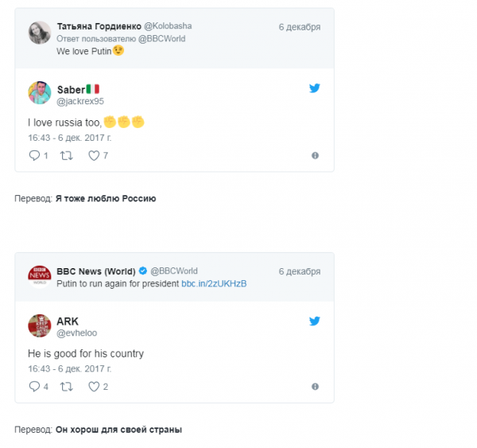
Task: Click Saber's tweet timestamp 16:43 - 6 дек. 2017
Action: tap(69, 138)
